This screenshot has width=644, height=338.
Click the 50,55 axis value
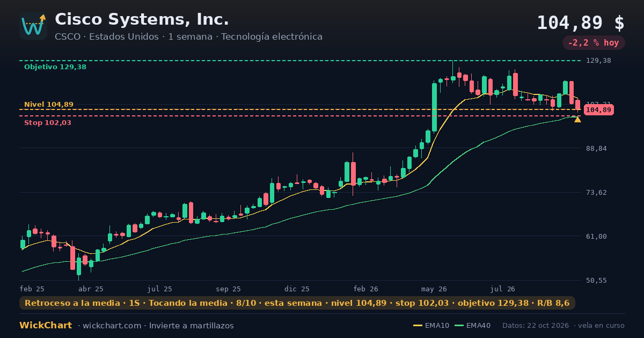597,281
